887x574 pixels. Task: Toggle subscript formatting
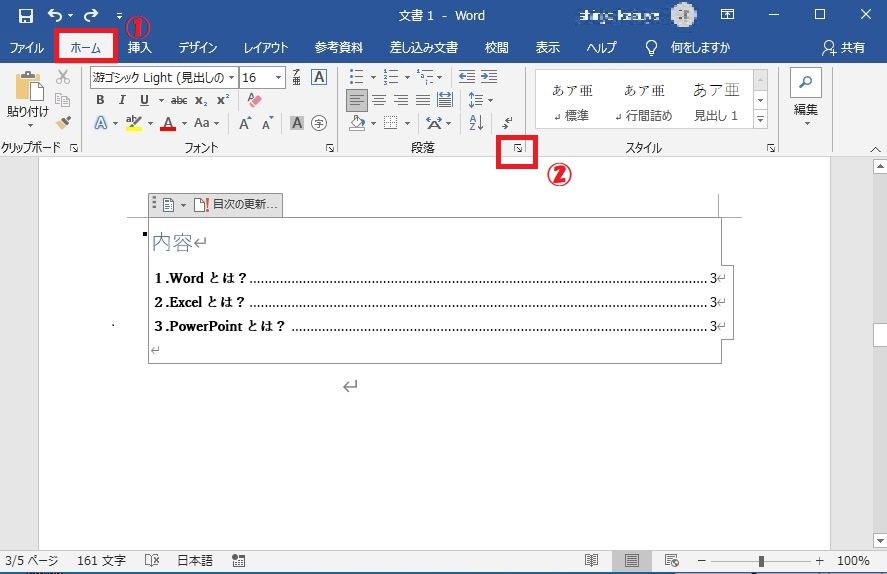point(201,101)
